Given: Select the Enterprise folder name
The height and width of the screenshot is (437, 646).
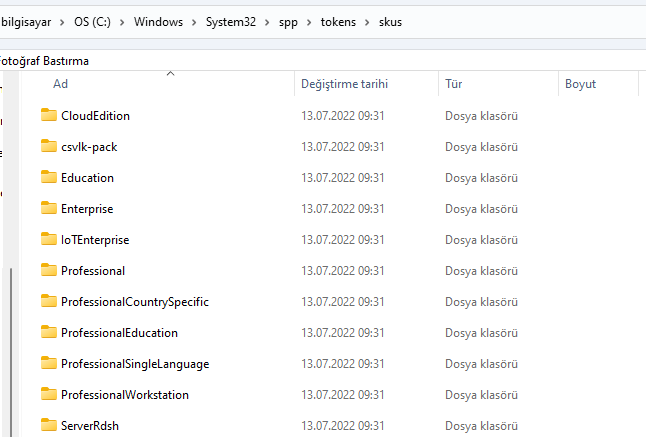Looking at the screenshot, I should tap(87, 209).
